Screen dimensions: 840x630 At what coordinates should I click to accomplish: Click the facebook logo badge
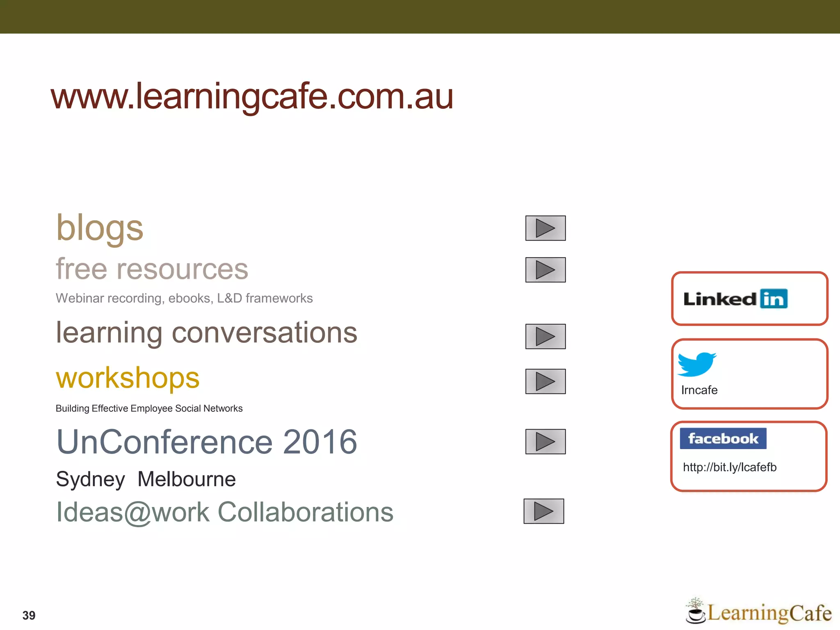click(x=723, y=438)
